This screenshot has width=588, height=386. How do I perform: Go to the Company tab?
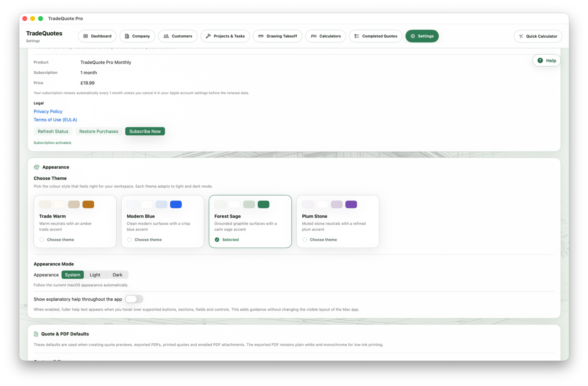click(137, 36)
